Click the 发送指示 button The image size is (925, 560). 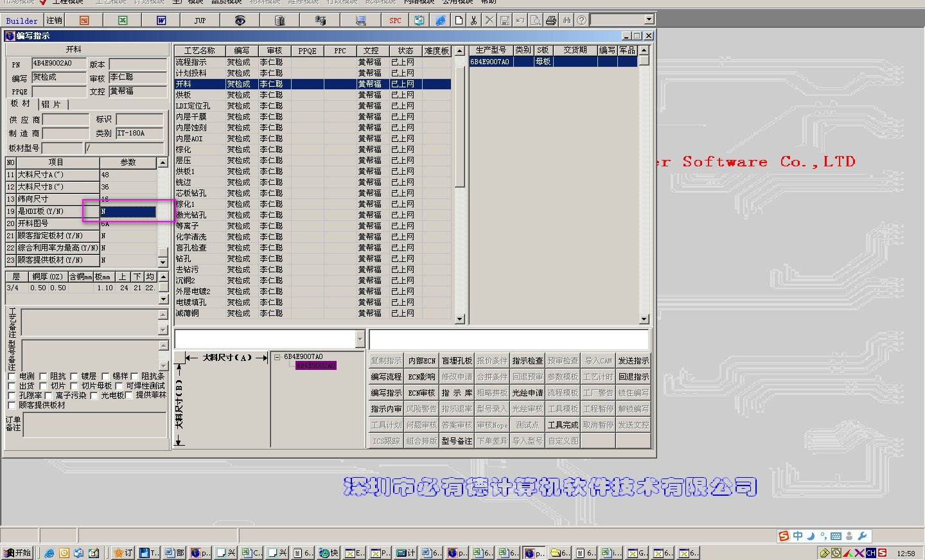(x=633, y=361)
